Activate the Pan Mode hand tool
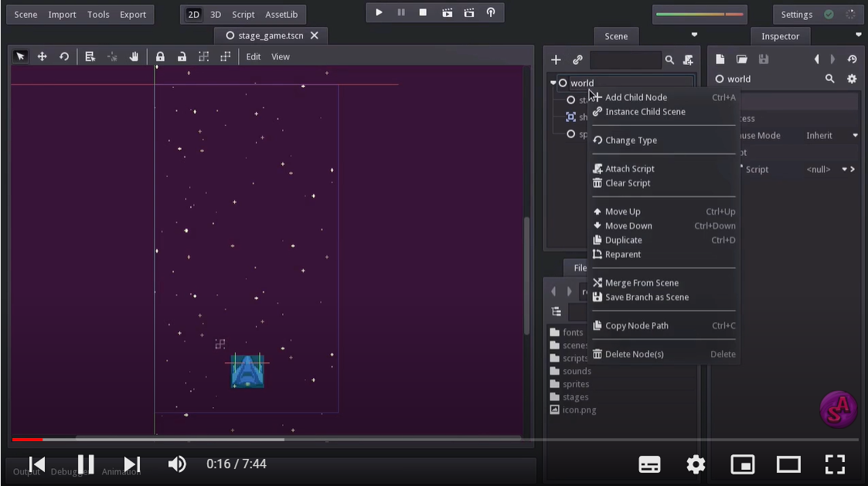868x486 pixels. pyautogui.click(x=134, y=56)
